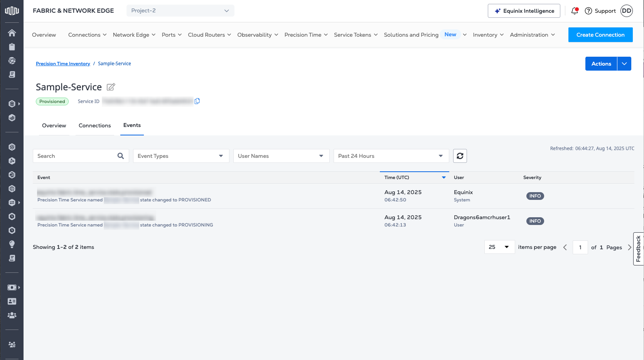The height and width of the screenshot is (360, 644).
Task: Open the Past 24 Hours time range dropdown
Action: coord(391,156)
